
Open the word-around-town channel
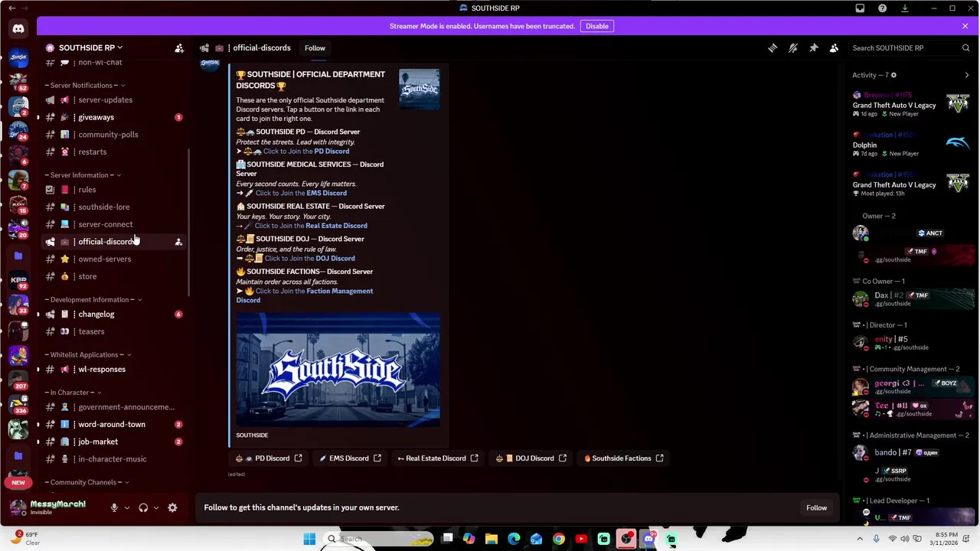[x=113, y=425]
